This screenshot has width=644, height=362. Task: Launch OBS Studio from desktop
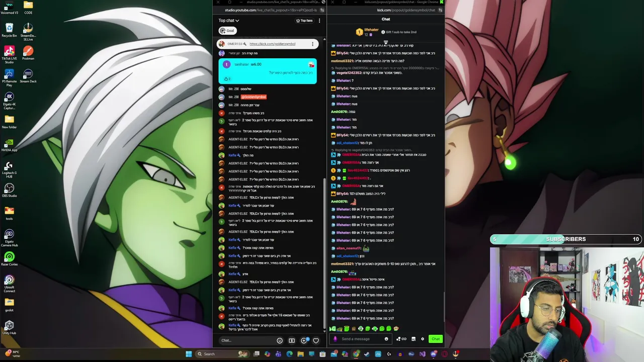9,190
